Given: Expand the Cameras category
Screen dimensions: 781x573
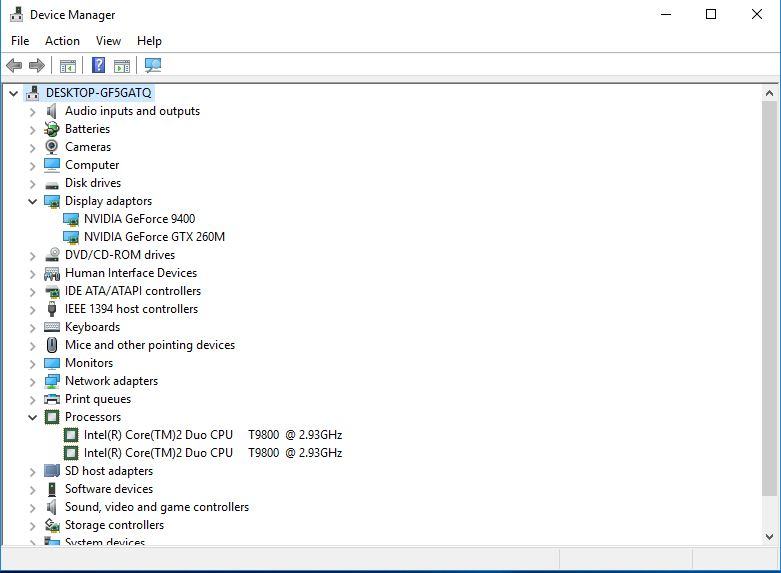Looking at the screenshot, I should pos(32,148).
